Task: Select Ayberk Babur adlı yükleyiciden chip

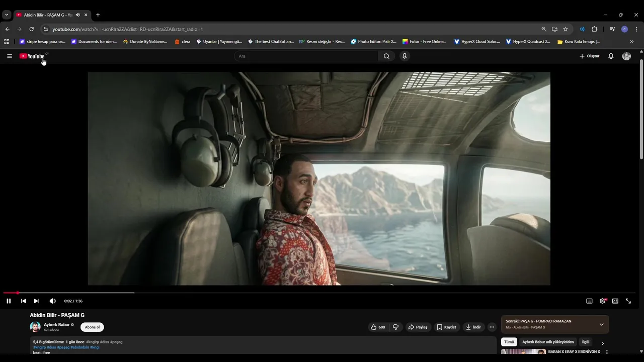Action: (548, 342)
